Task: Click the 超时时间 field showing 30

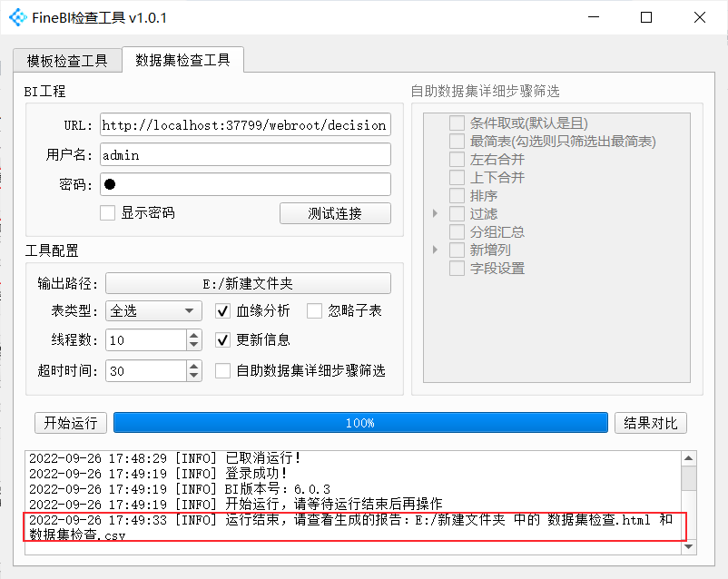Action: pos(146,370)
